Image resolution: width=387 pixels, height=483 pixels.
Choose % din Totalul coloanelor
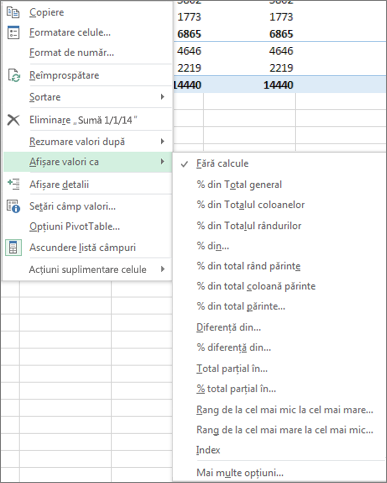[x=250, y=204]
